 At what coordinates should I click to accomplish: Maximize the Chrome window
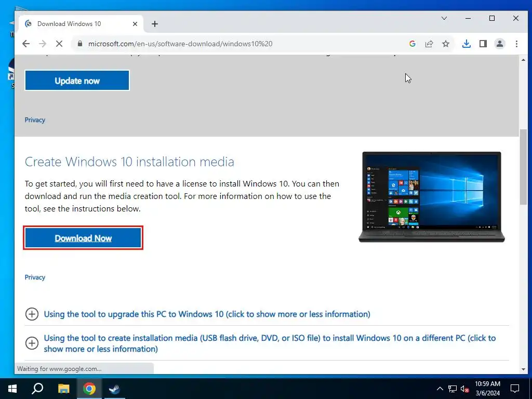[x=492, y=18]
